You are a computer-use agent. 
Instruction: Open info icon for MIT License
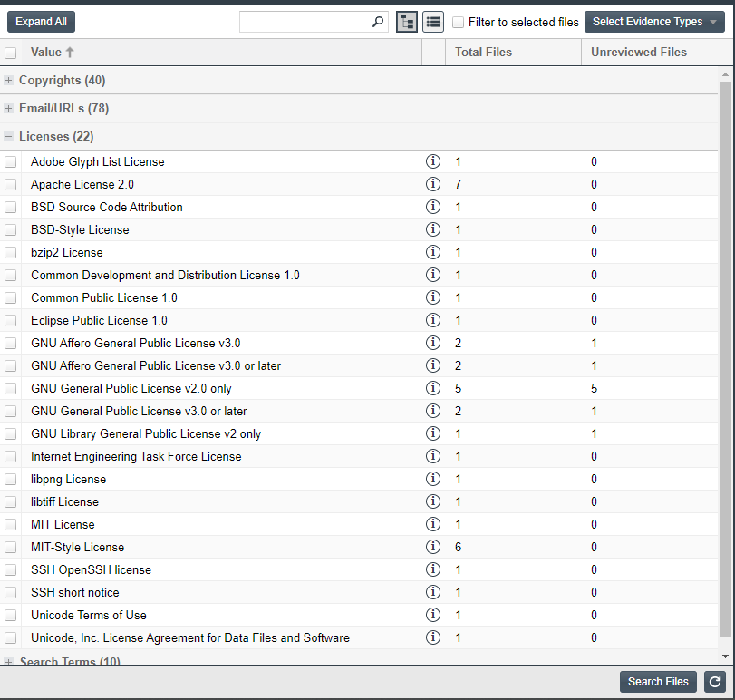433,524
